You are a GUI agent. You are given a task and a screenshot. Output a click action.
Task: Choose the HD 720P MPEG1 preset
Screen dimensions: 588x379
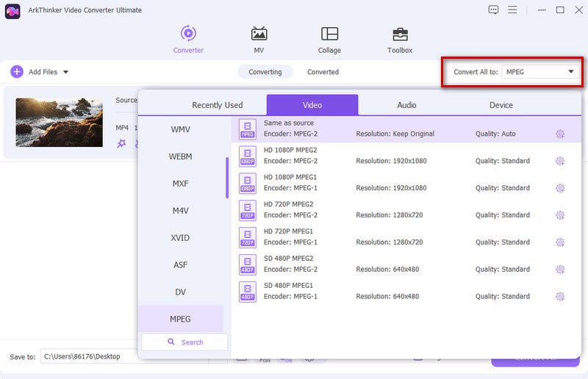tap(406, 237)
